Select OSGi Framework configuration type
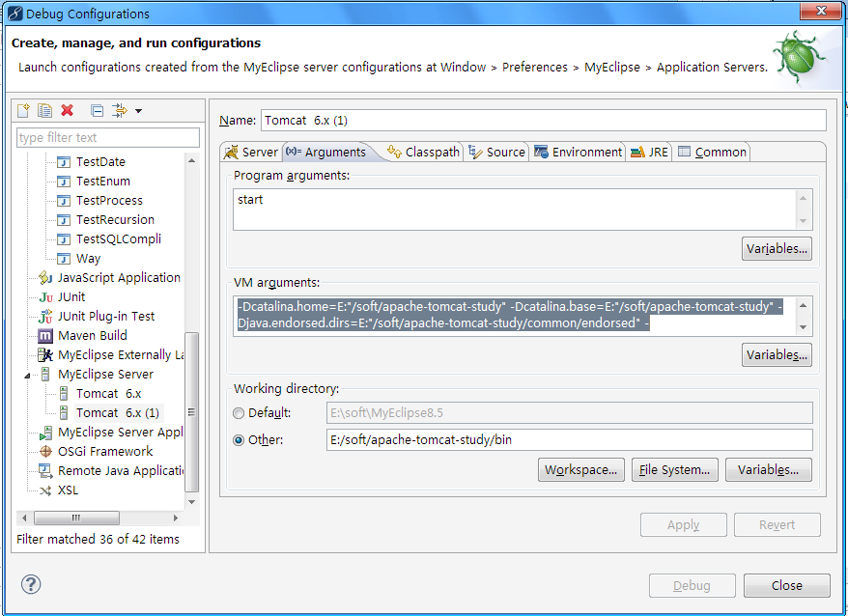This screenshot has height=616, width=848. click(104, 451)
